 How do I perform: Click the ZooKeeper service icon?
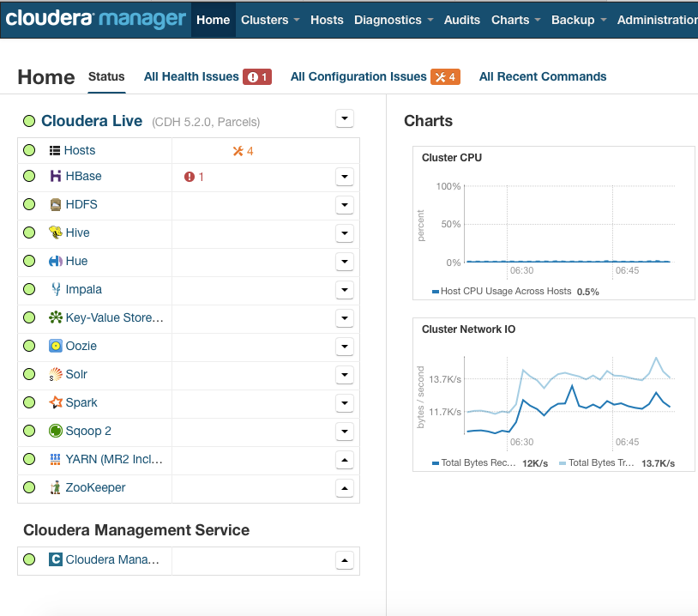pos(55,487)
